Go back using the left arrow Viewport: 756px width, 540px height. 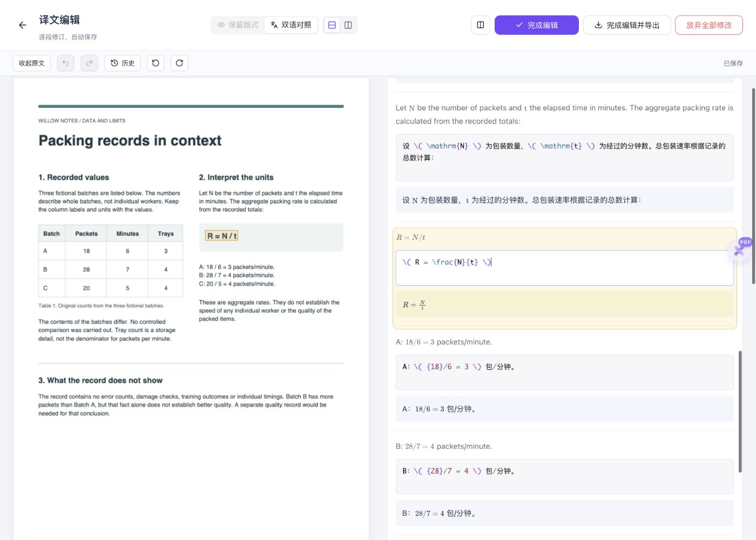point(23,25)
